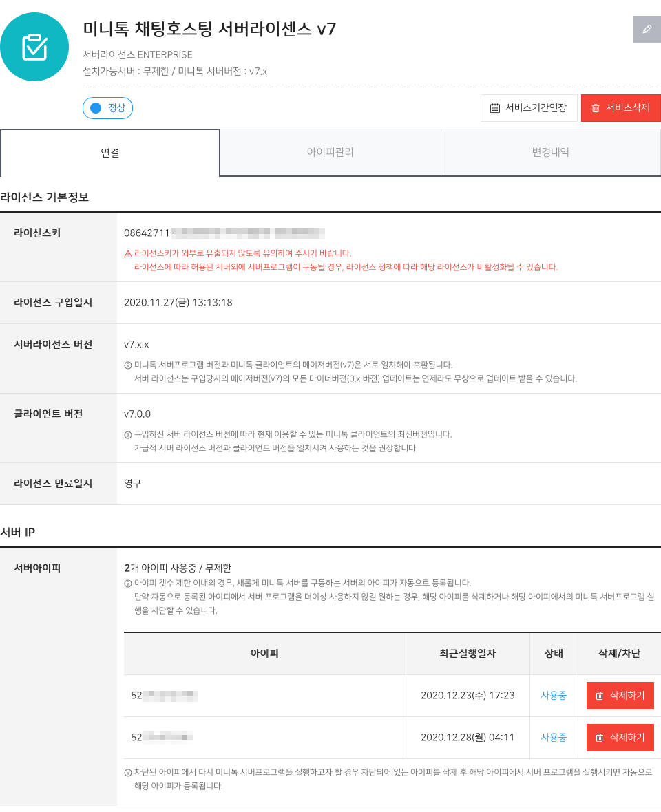This screenshot has width=661, height=812.
Task: Click the 서버아이피 row label
Action: 37,568
